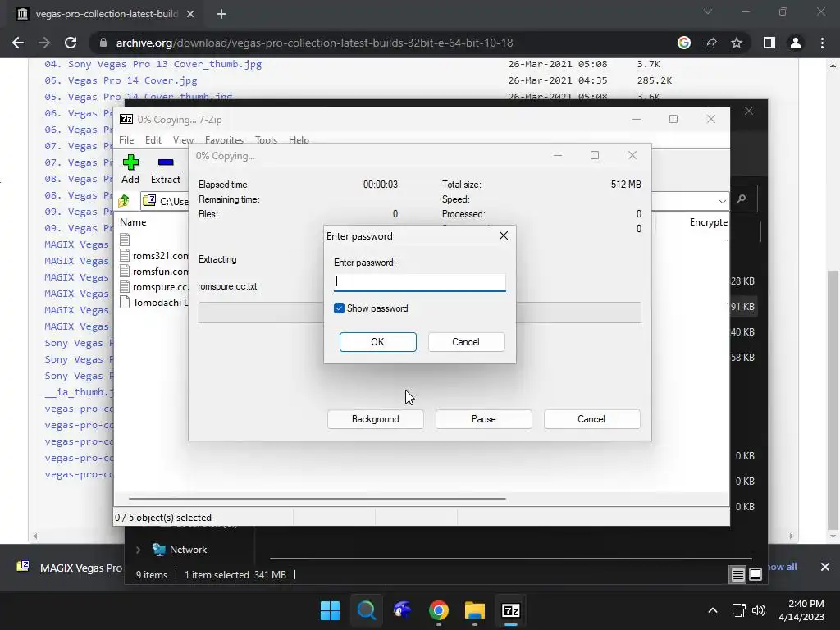
Task: Pause the copying operation
Action: pos(483,419)
